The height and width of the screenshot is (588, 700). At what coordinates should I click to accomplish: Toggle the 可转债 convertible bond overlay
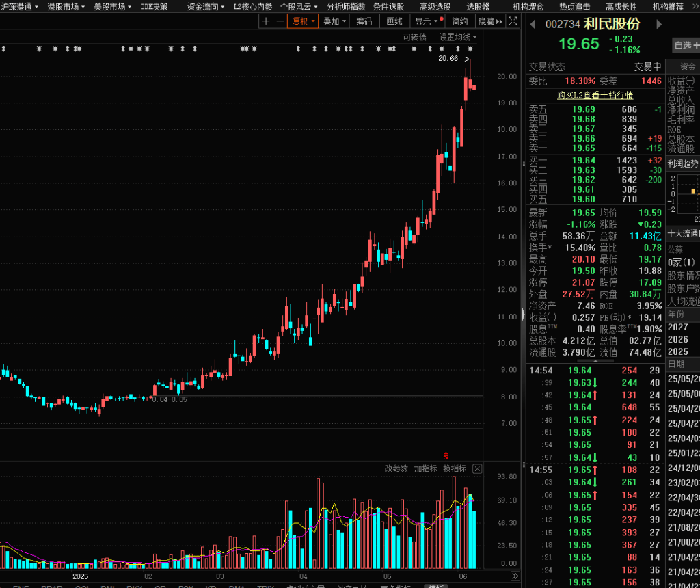415,37
